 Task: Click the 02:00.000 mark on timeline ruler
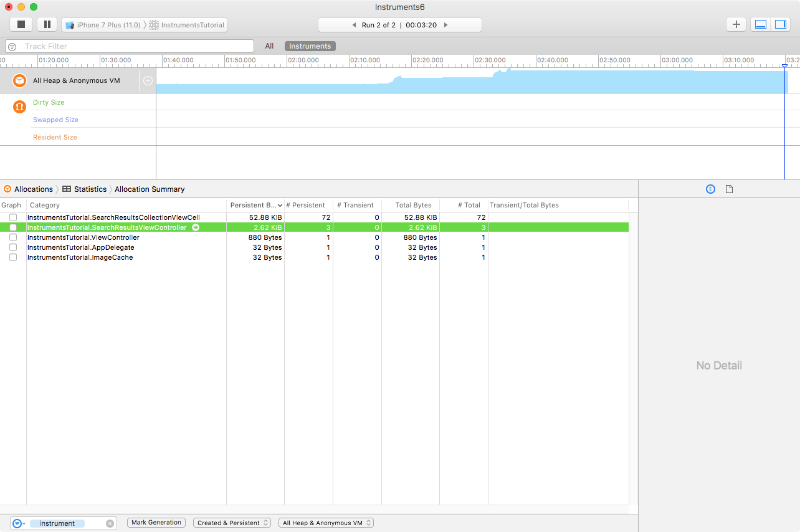pos(305,60)
